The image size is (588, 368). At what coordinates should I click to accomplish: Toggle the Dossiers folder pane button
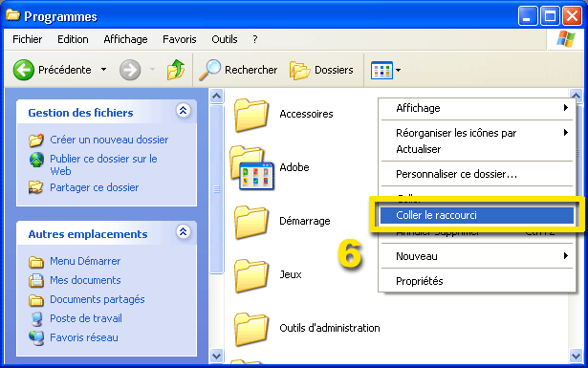(321, 70)
